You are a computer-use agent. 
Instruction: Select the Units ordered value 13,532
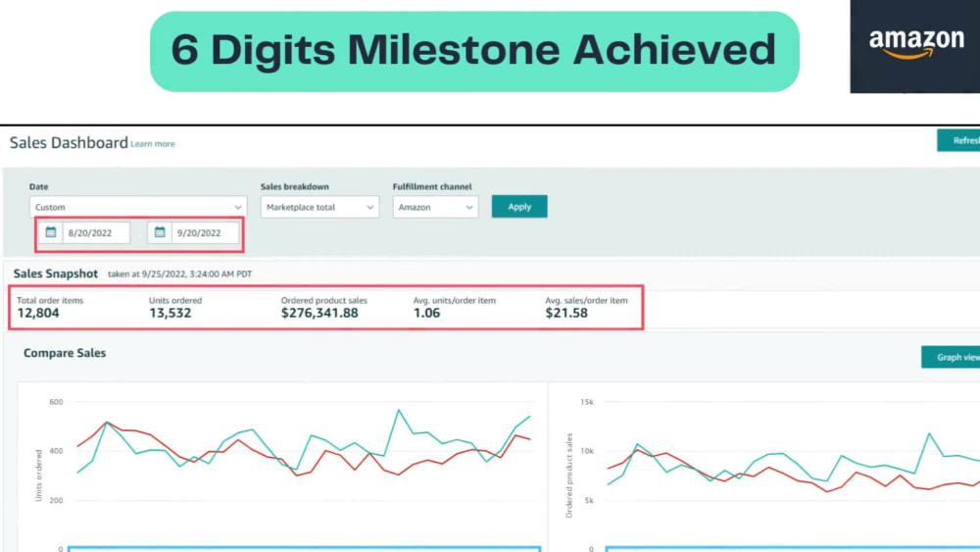click(170, 313)
